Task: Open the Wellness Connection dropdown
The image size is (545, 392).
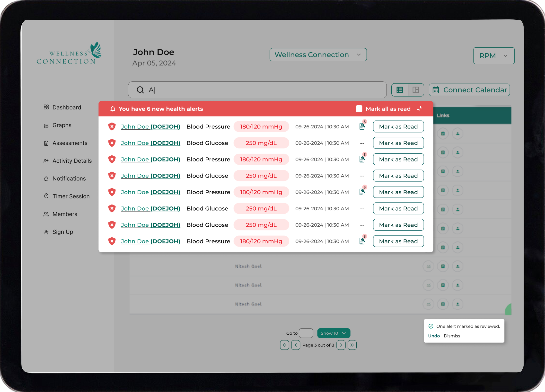Action: pyautogui.click(x=318, y=55)
